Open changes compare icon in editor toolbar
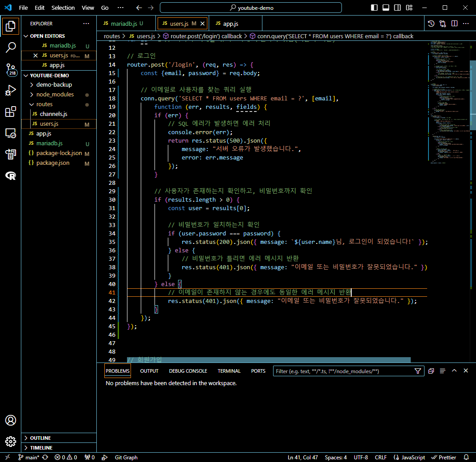 coord(443,24)
